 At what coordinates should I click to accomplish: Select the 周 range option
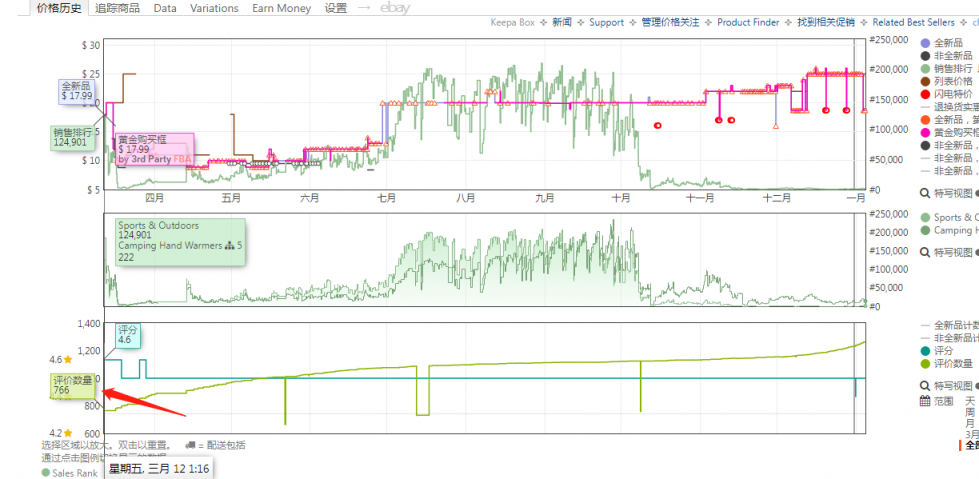970,412
